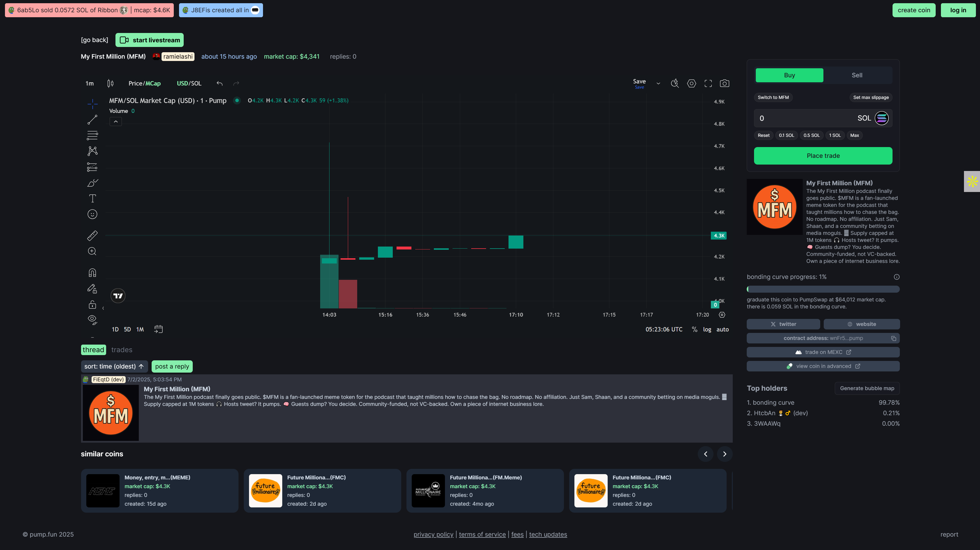This screenshot has height=550, width=980.
Task: Show previous similar coins with left arrow
Action: (705, 454)
